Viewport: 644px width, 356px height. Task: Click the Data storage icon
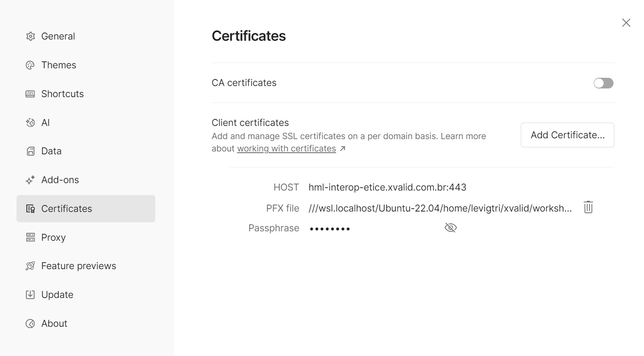[x=30, y=151]
